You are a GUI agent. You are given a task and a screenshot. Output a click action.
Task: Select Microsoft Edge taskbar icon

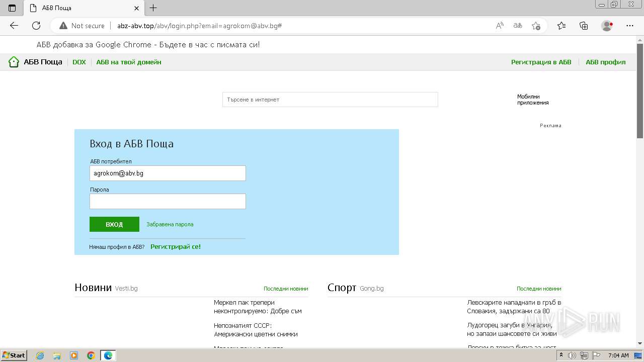tap(108, 355)
